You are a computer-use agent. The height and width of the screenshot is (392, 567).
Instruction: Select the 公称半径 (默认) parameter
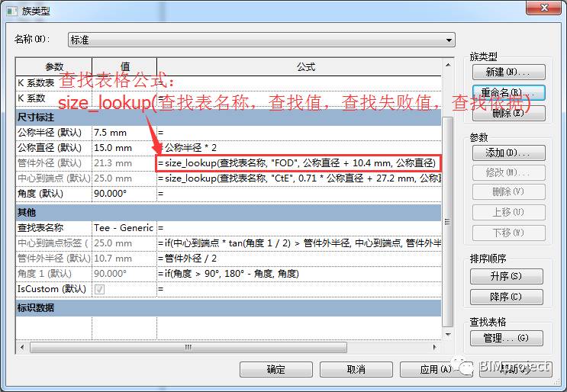54,133
